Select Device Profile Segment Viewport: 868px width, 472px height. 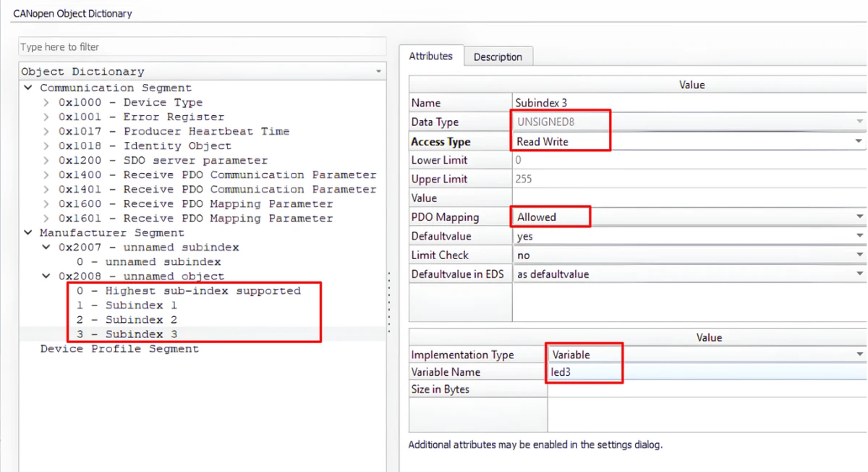[119, 348]
